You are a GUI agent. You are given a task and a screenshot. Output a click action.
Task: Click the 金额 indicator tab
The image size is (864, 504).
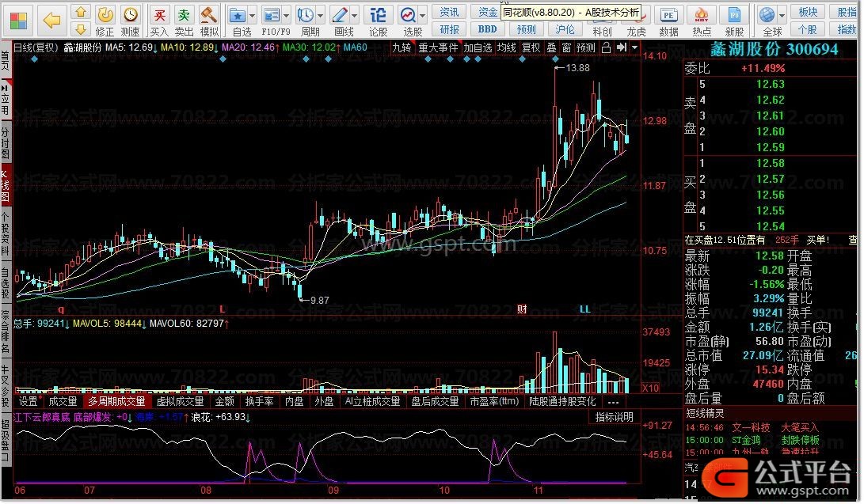[224, 402]
